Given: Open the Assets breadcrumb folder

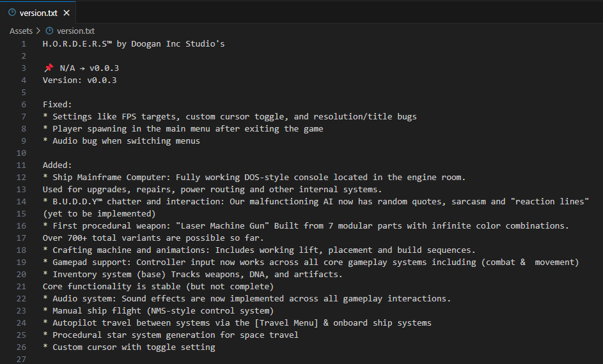Looking at the screenshot, I should (x=20, y=31).
